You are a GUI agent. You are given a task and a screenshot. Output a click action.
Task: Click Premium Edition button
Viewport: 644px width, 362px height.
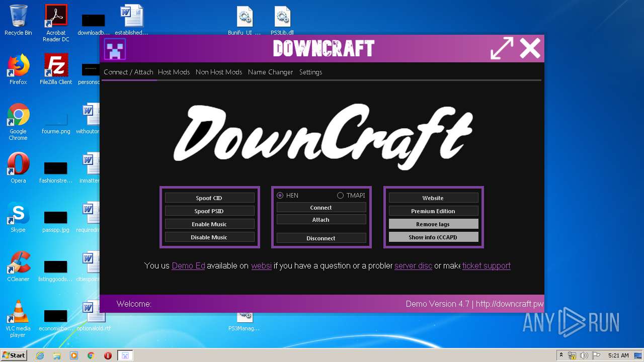433,211
